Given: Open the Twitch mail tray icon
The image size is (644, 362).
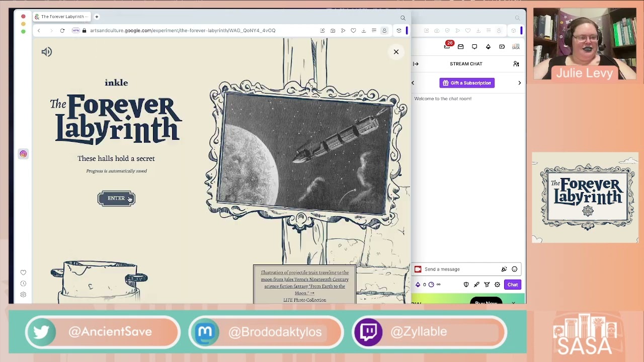Looking at the screenshot, I should tap(461, 47).
